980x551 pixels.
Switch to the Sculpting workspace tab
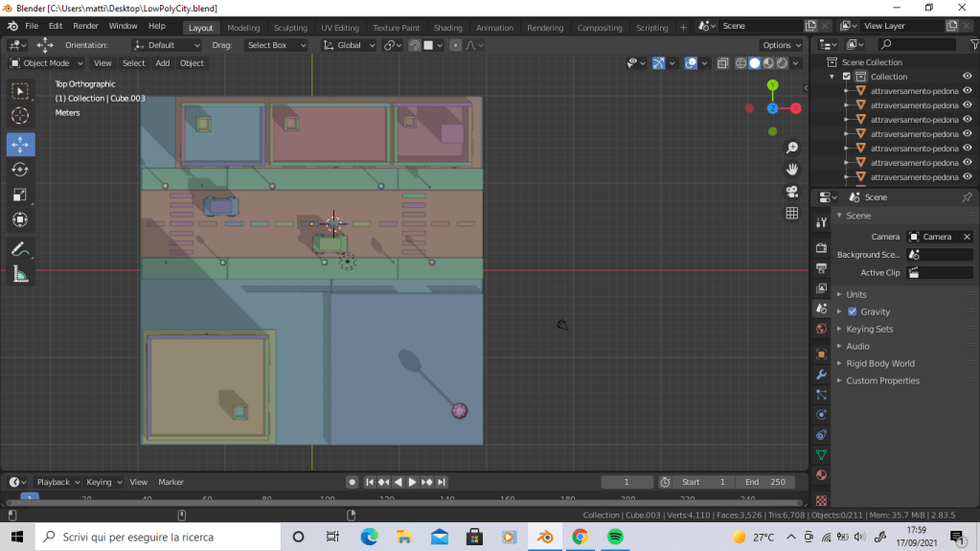point(290,28)
